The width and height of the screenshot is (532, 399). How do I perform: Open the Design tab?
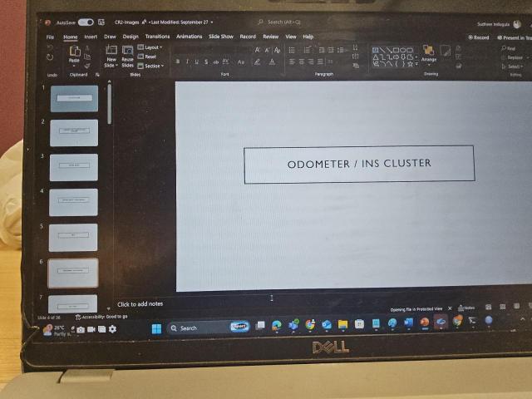(131, 37)
